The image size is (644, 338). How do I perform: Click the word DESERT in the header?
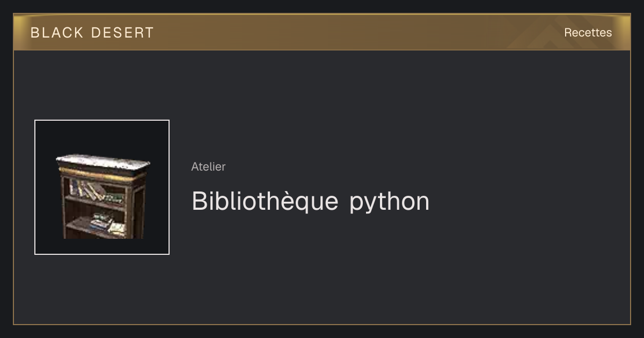122,33
